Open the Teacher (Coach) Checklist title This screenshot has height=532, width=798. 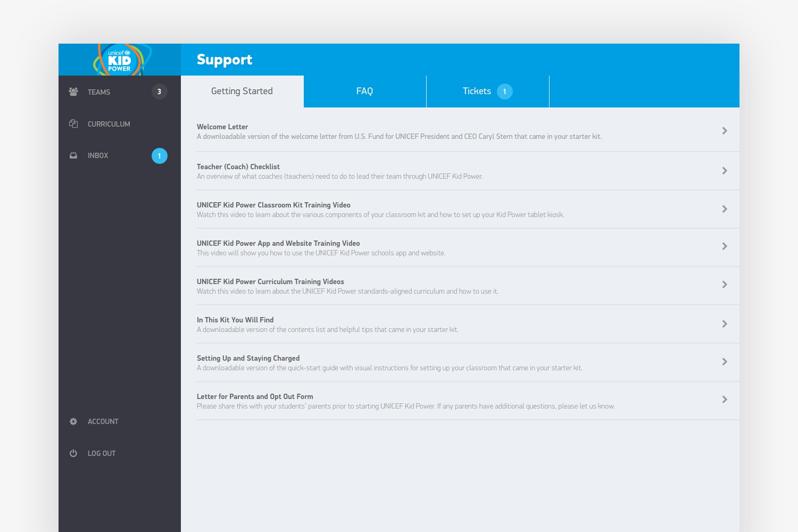click(x=238, y=167)
